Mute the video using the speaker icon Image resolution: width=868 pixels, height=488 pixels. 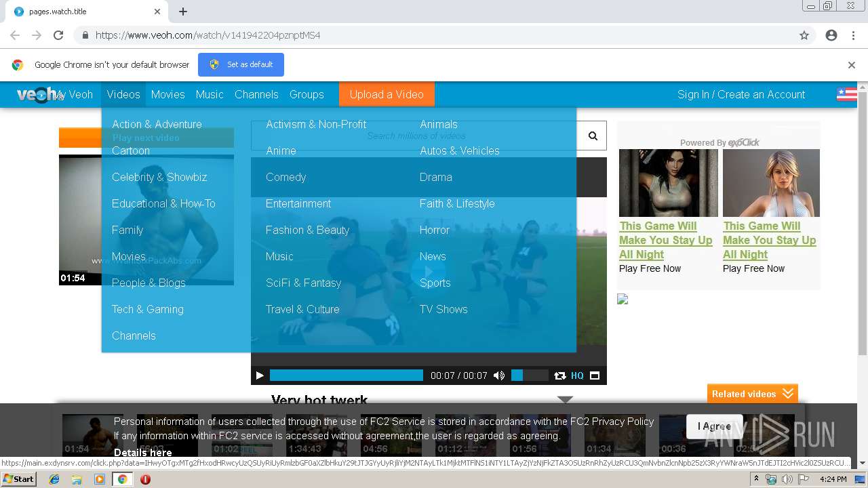499,375
